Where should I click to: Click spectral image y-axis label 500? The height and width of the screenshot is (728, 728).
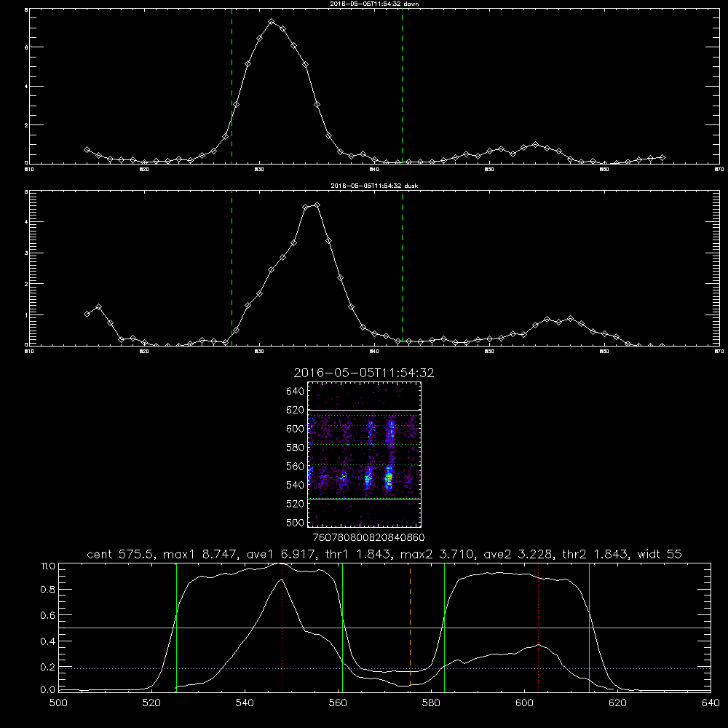tap(295, 522)
